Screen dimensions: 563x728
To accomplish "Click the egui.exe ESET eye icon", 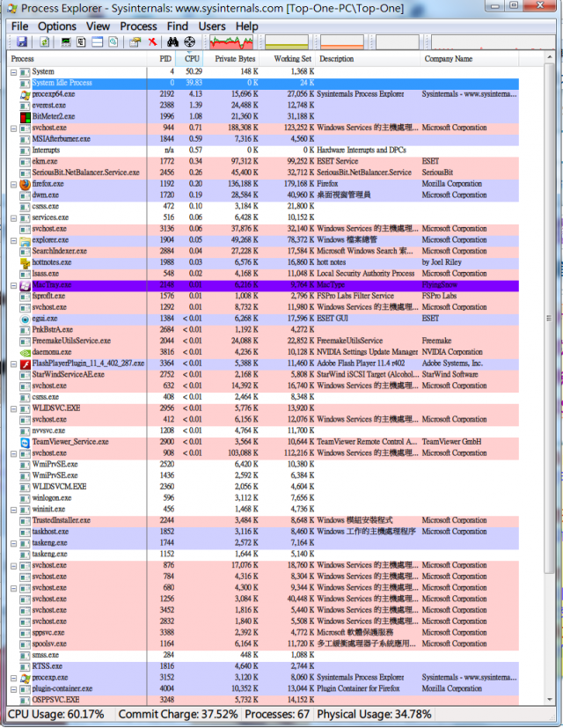I will 25,319.
